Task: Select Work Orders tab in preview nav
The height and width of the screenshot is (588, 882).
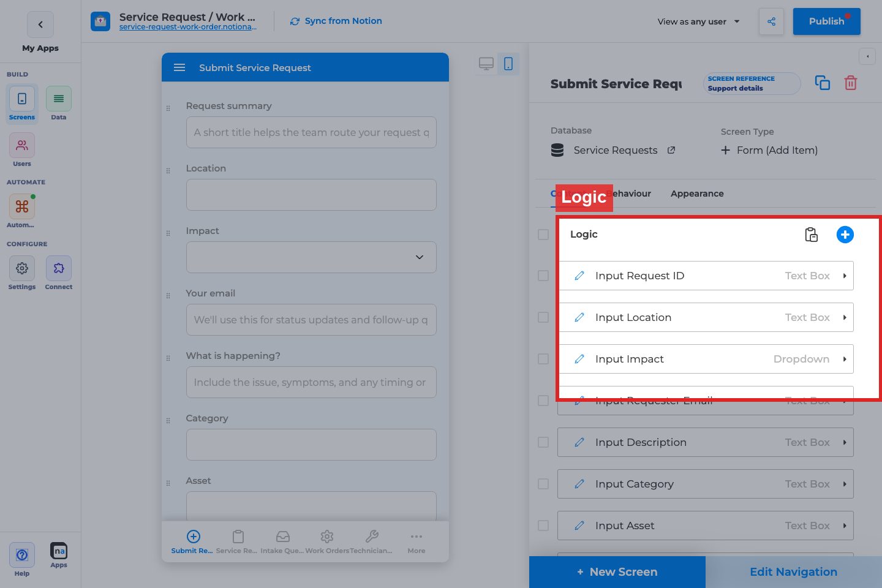Action: [327, 542]
